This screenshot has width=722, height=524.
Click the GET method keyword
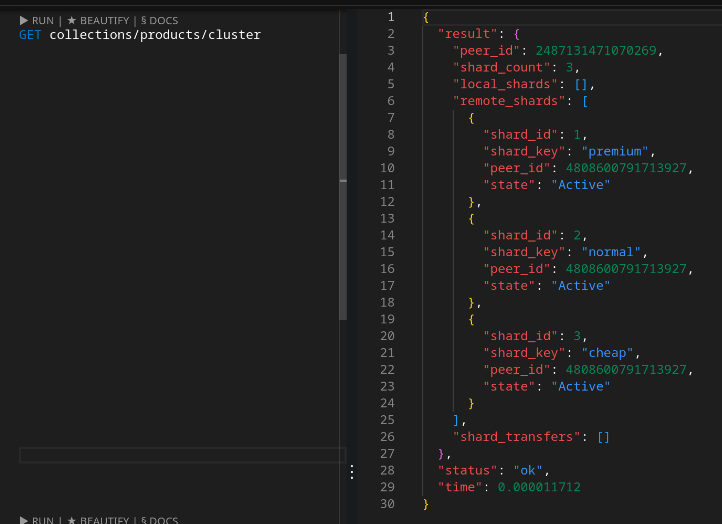tap(30, 35)
